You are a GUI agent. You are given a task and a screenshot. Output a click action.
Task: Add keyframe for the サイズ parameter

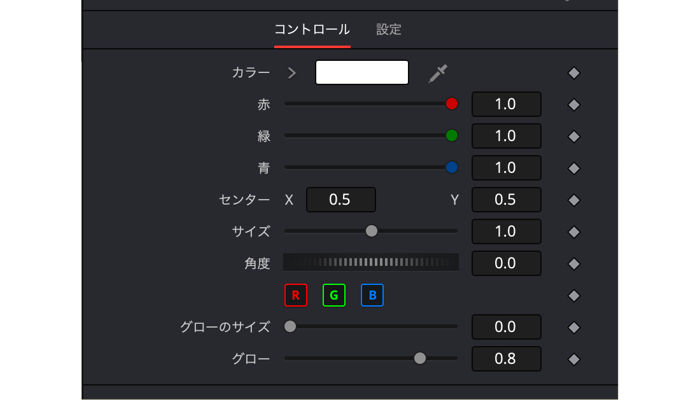574,232
